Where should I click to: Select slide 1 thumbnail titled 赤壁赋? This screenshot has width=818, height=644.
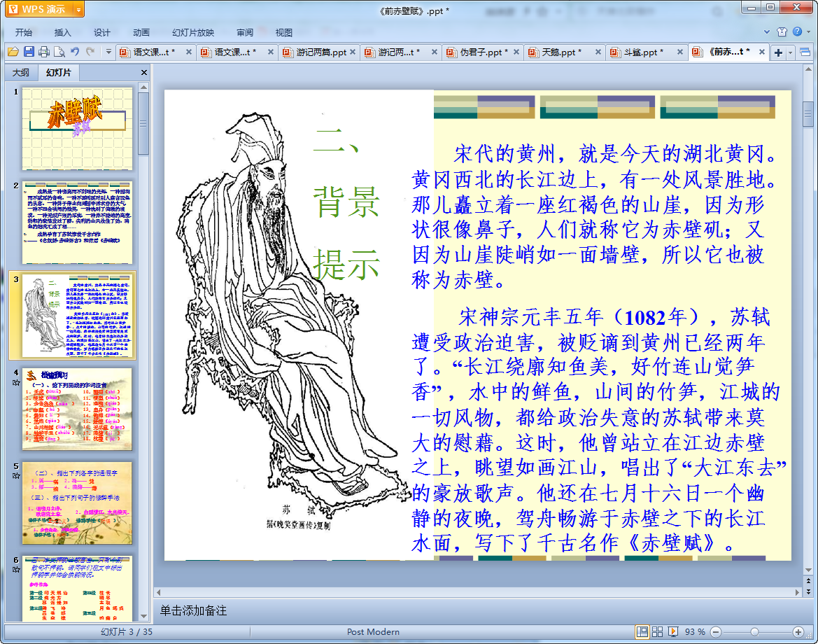[77, 128]
